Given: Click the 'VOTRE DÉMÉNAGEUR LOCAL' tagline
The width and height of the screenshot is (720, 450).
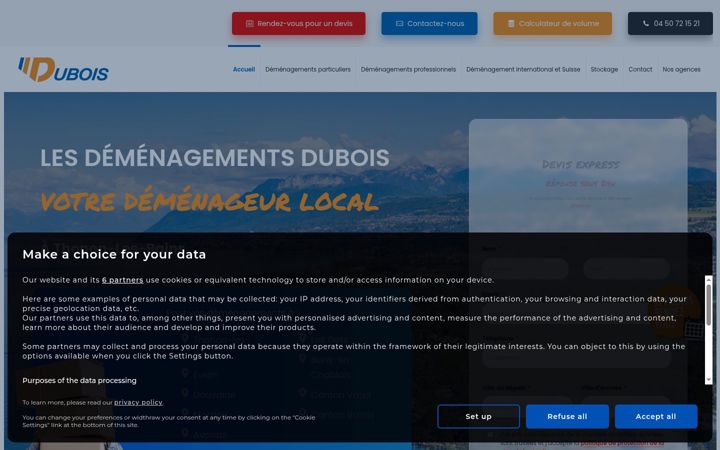Looking at the screenshot, I should (x=209, y=200).
